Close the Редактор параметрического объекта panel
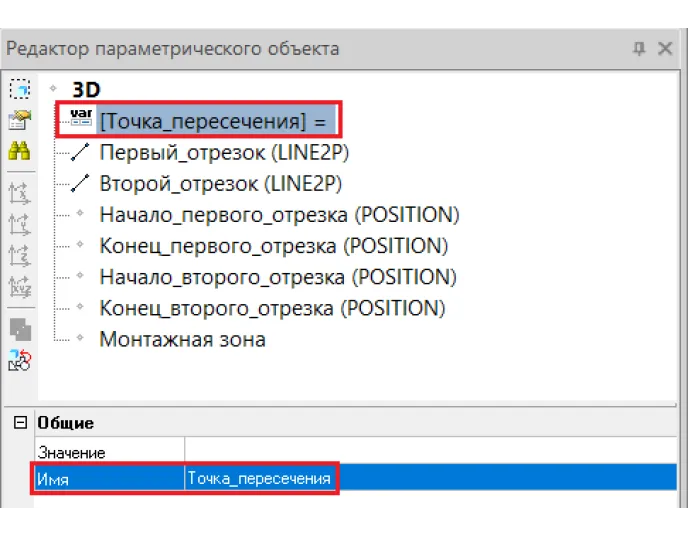688x537 pixels. click(x=665, y=48)
